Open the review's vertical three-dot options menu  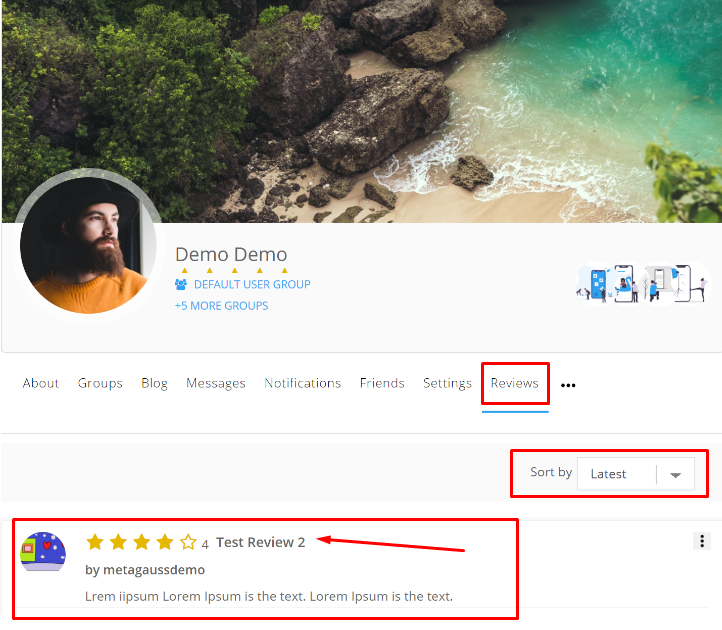(702, 541)
